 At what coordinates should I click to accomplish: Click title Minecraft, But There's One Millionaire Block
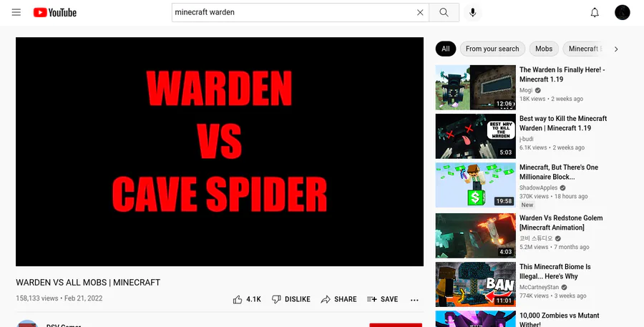[x=559, y=172]
